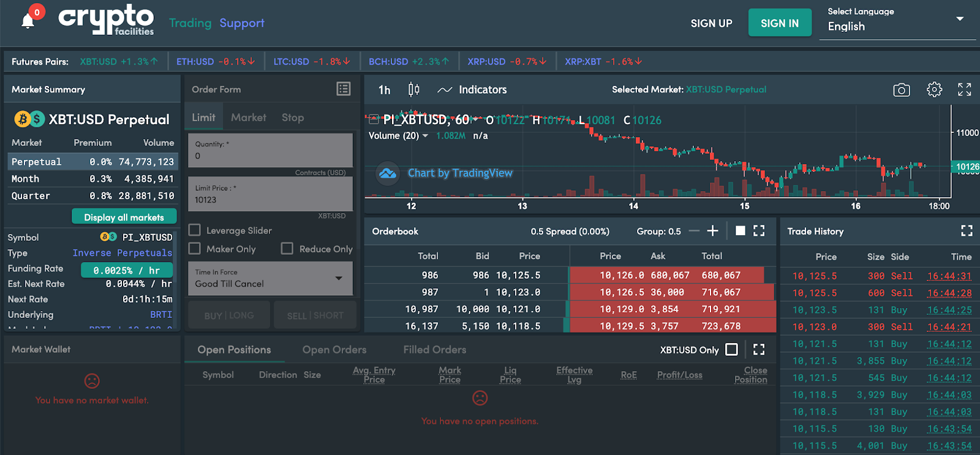Select the XBT:USD futures pair
This screenshot has width=980, height=455.
coord(119,62)
